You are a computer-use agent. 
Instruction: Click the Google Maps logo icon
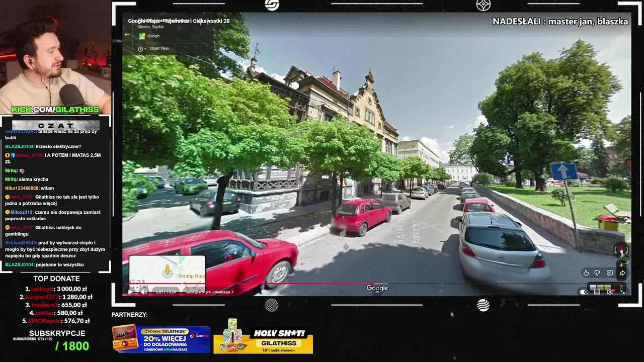pyautogui.click(x=142, y=36)
